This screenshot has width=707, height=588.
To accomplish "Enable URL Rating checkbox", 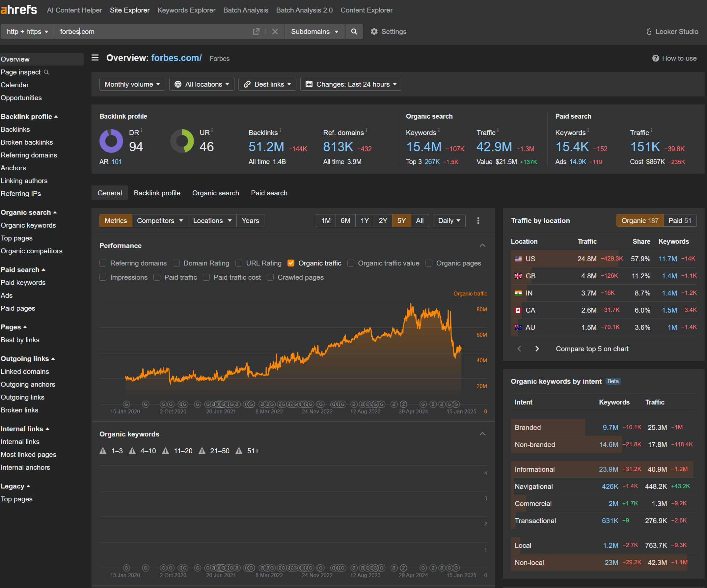I will tap(239, 263).
